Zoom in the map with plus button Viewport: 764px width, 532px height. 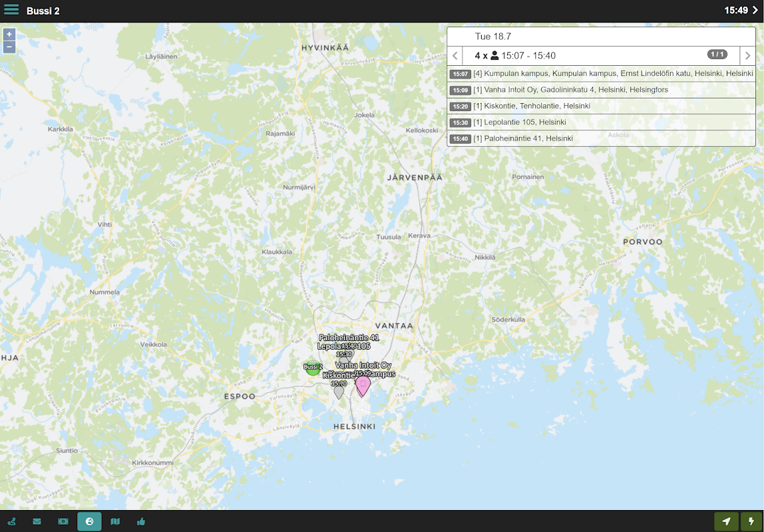9,35
